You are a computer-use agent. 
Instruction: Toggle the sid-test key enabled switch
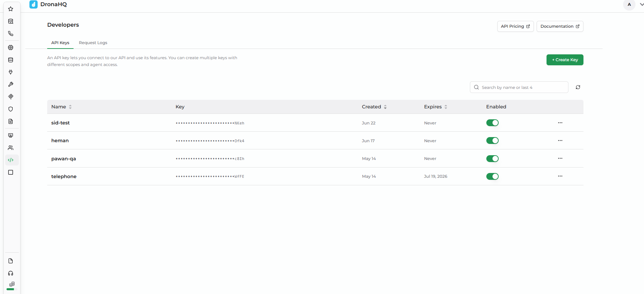point(492,123)
